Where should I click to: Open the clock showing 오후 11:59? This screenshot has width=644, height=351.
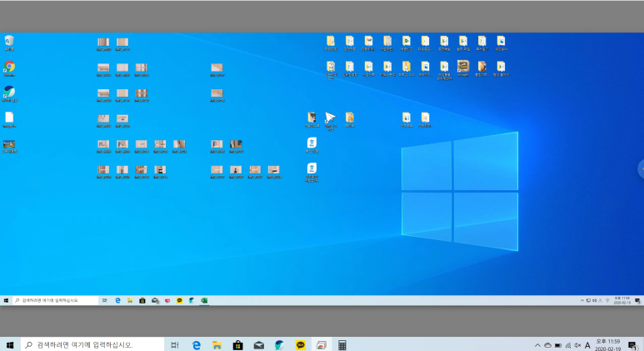(608, 345)
